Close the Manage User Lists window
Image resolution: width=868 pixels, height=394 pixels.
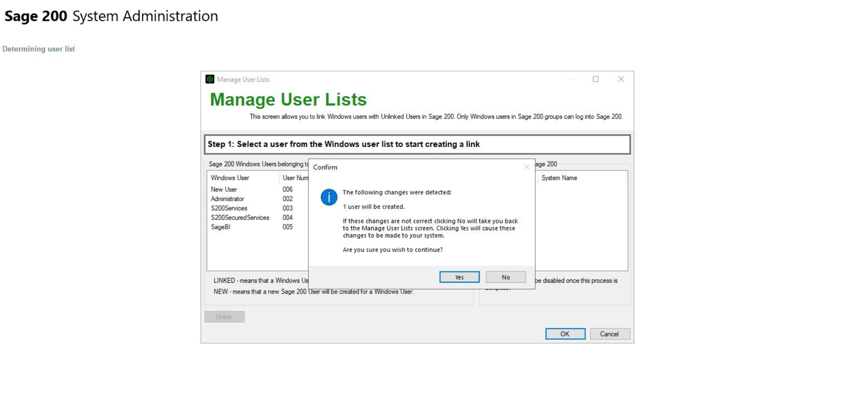(x=621, y=79)
